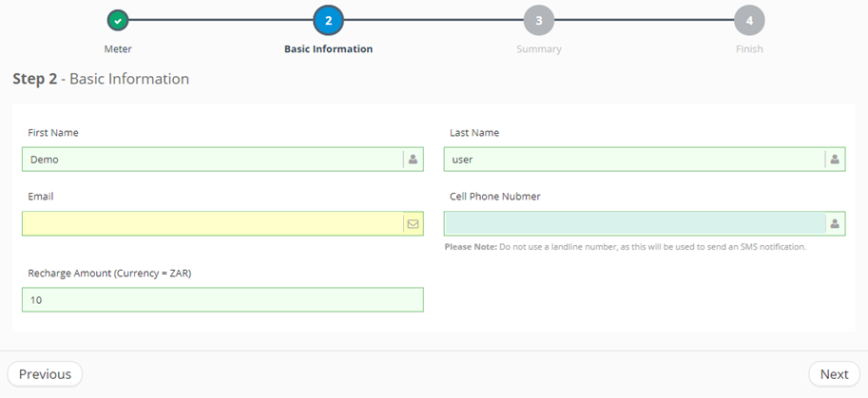Click the Step 2 - Basic Information heading
This screenshot has width=868, height=398.
click(x=101, y=79)
